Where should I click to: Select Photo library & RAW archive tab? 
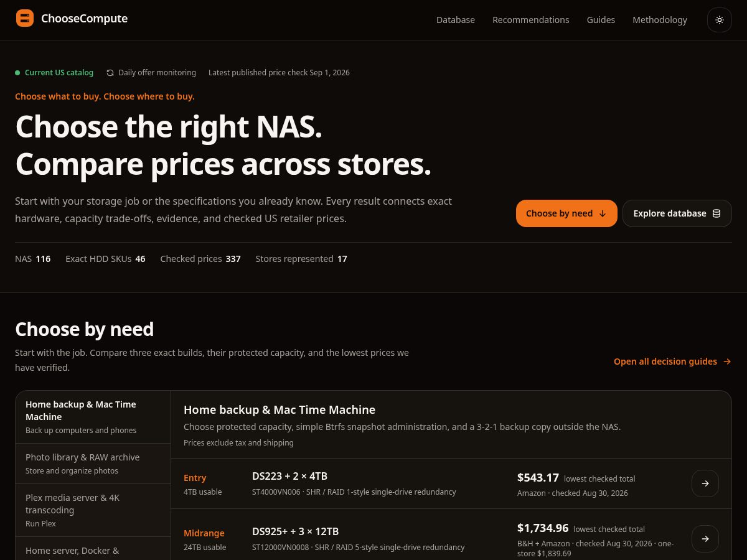click(x=93, y=464)
